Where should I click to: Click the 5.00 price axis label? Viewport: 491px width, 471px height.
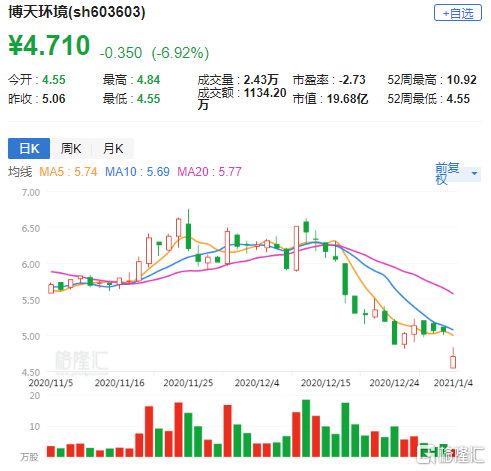pyautogui.click(x=31, y=336)
